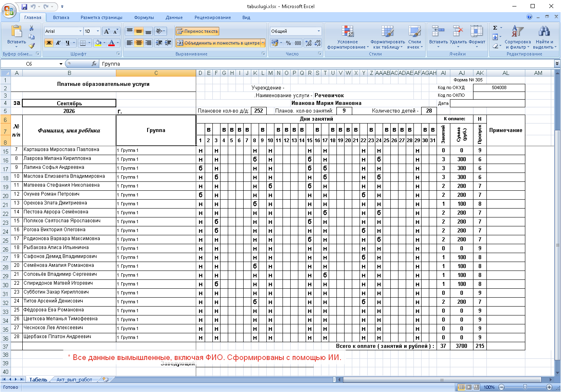Toggle Merge and Center (Объединить и поместить в центре)
This screenshot has width=561, height=392.
tap(218, 43)
